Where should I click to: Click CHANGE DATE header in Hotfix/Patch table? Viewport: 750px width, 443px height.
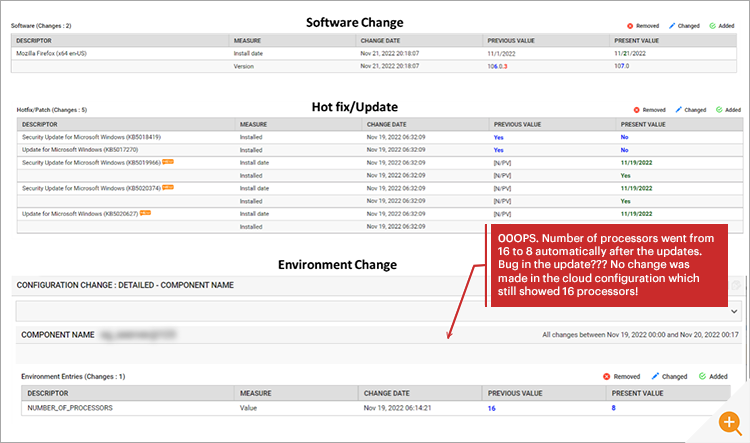tap(386, 124)
